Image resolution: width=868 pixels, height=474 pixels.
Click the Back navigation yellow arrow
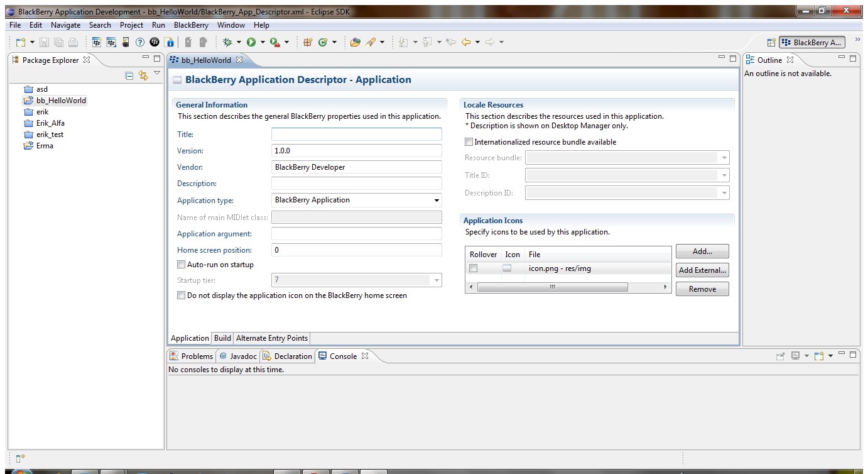[465, 42]
